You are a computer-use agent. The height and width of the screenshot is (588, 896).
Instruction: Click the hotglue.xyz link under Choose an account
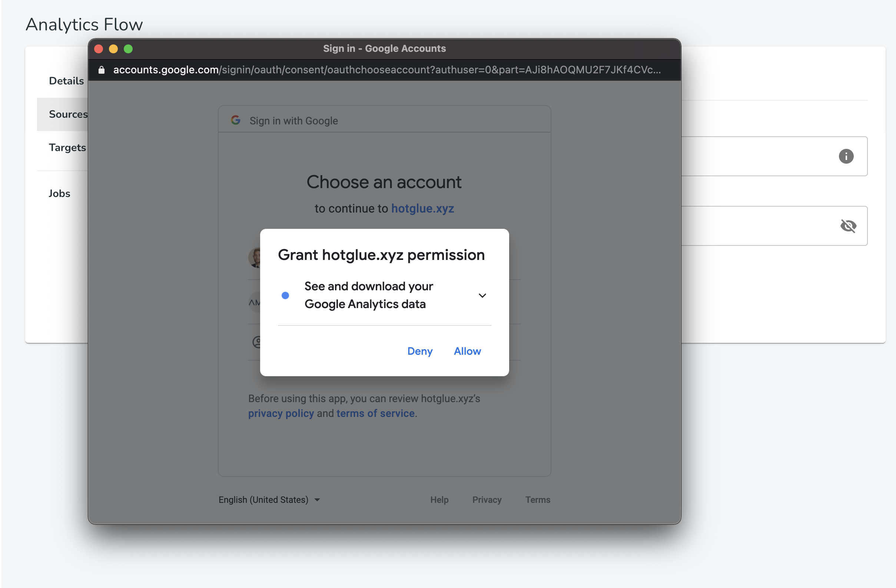(422, 208)
